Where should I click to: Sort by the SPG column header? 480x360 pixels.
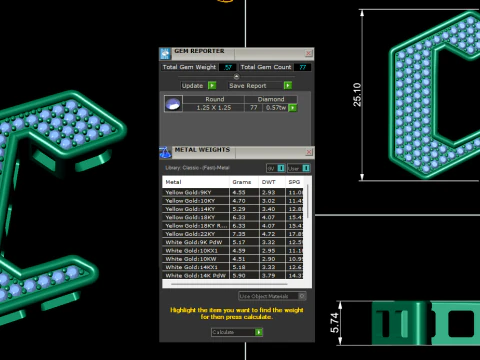[295, 182]
